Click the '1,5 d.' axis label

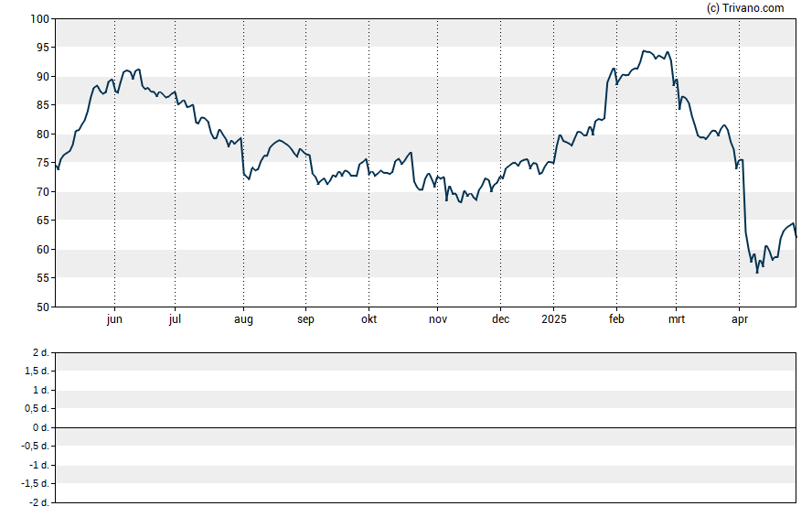[37, 371]
